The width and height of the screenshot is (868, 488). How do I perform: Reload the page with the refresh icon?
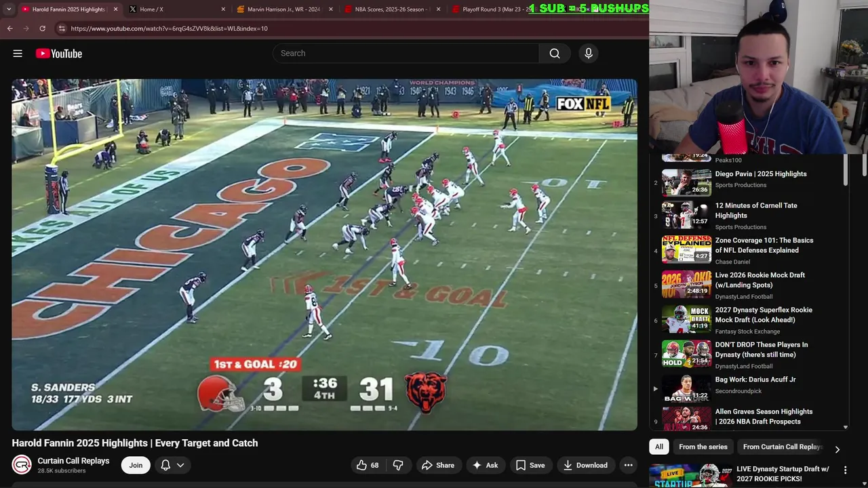[42, 28]
